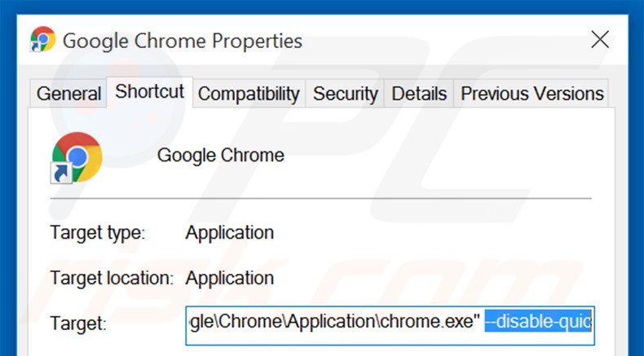
Task: Click the "Target location:" label
Action: (x=112, y=278)
